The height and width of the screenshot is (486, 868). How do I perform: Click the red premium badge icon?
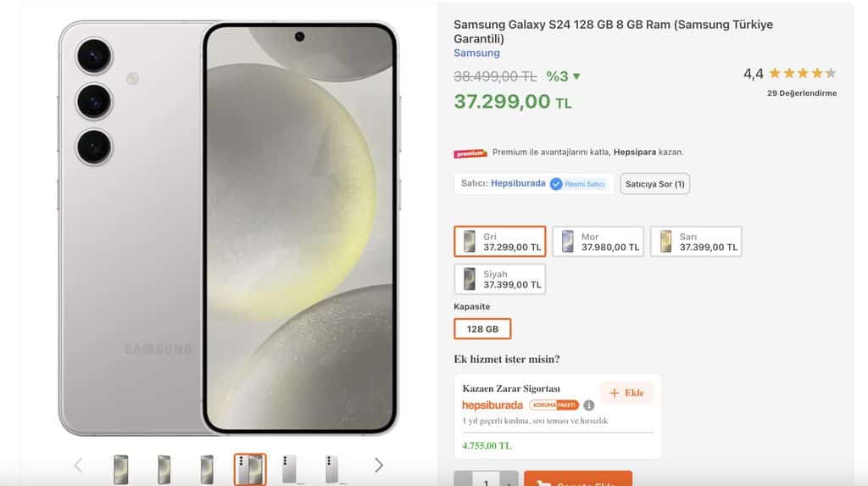coord(470,154)
